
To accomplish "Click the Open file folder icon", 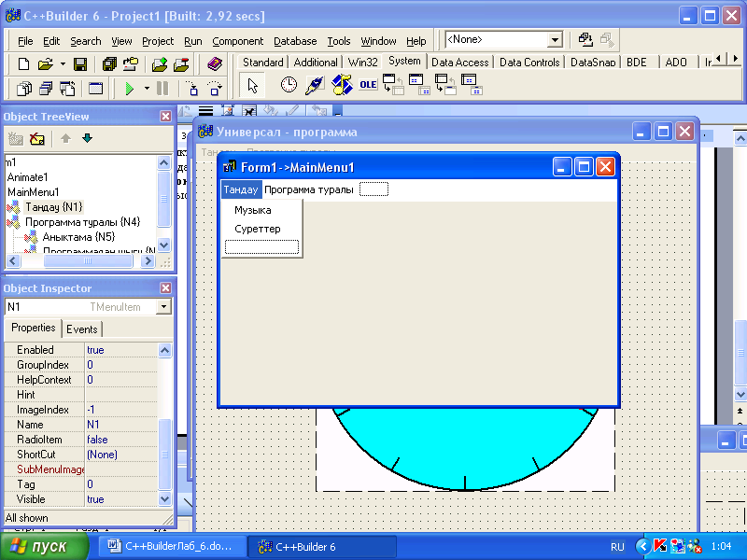I will pyautogui.click(x=45, y=64).
